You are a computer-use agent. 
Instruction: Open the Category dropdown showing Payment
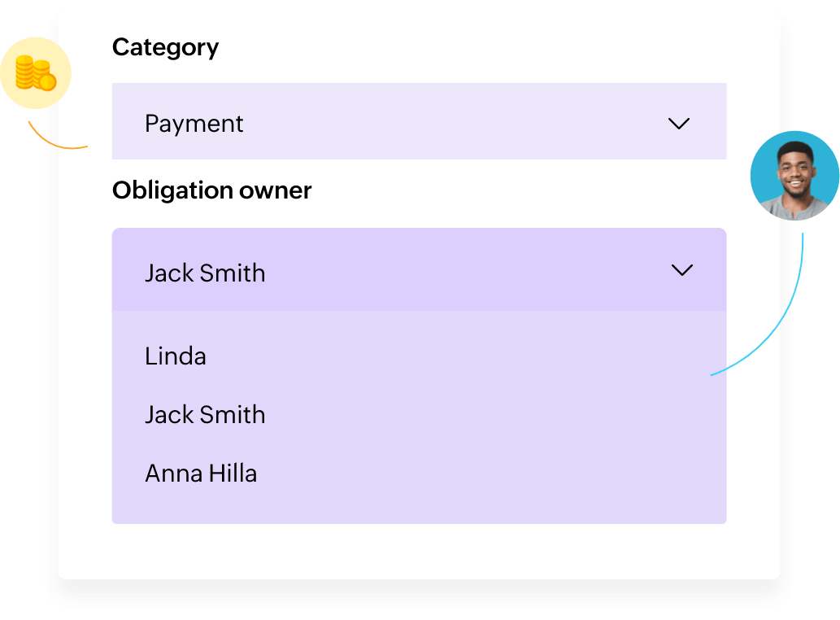point(418,122)
